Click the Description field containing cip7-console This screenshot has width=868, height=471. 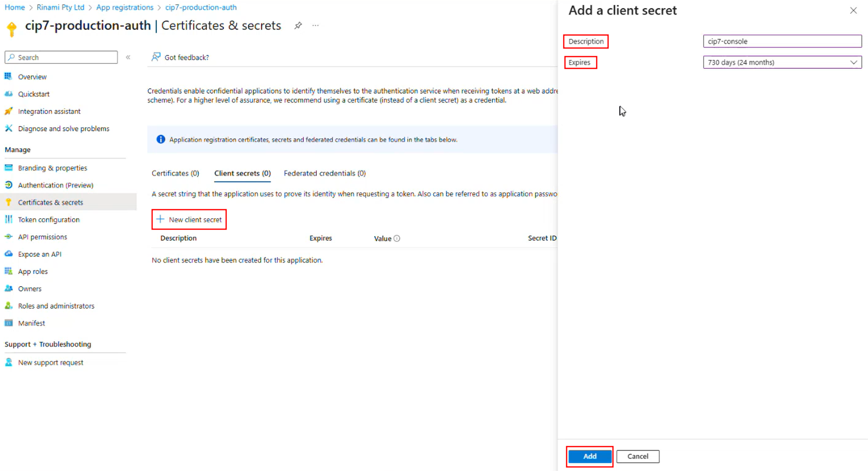click(x=782, y=41)
